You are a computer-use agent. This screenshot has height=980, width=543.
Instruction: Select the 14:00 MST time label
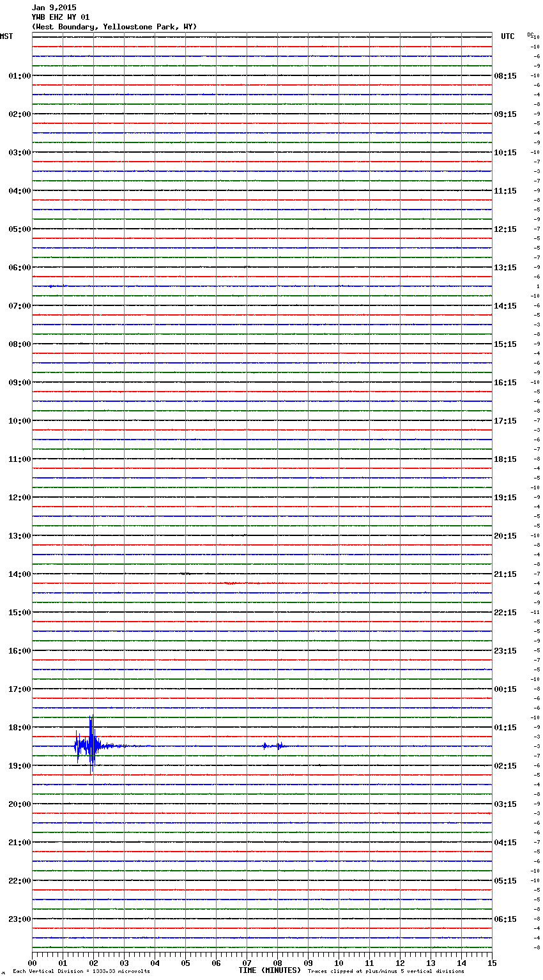click(x=20, y=574)
